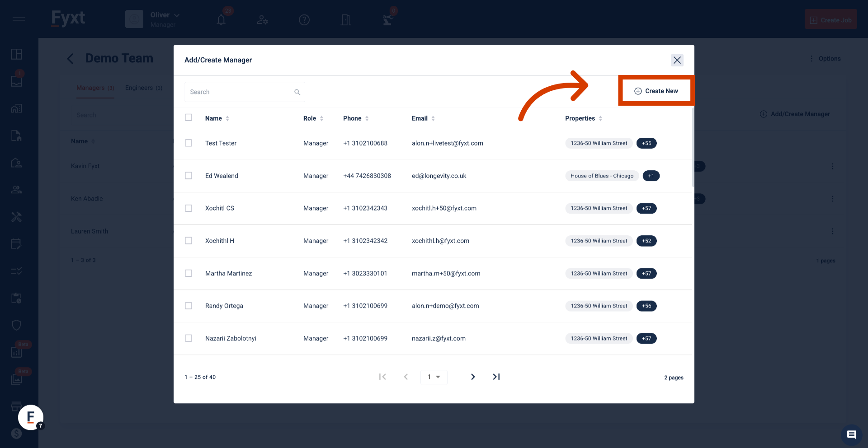
Task: Open the row menu for Kavin Fyxt
Action: [833, 166]
